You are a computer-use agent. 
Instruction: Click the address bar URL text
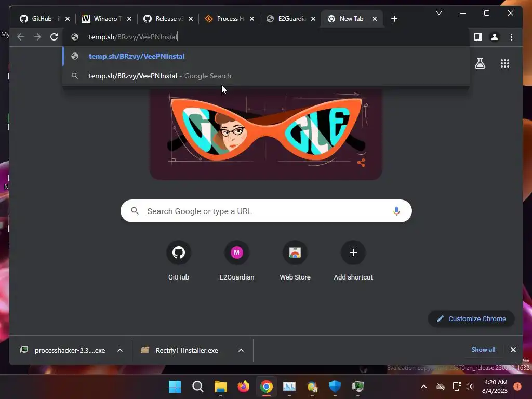pos(133,37)
